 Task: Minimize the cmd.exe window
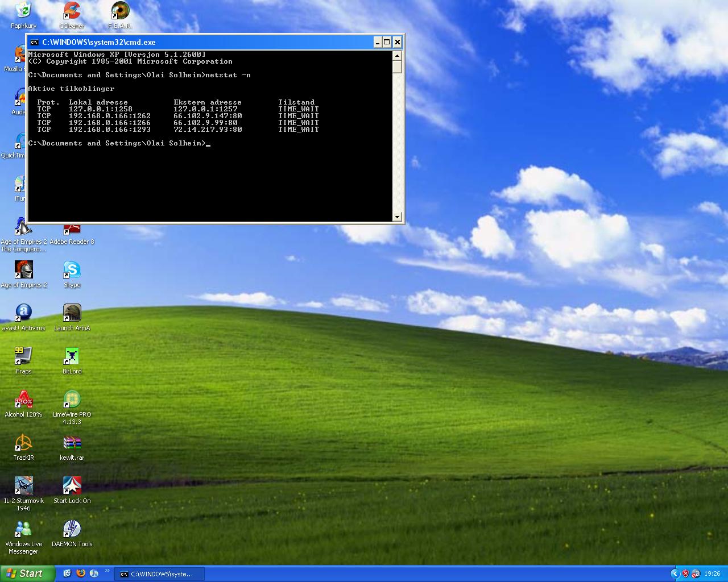(378, 42)
